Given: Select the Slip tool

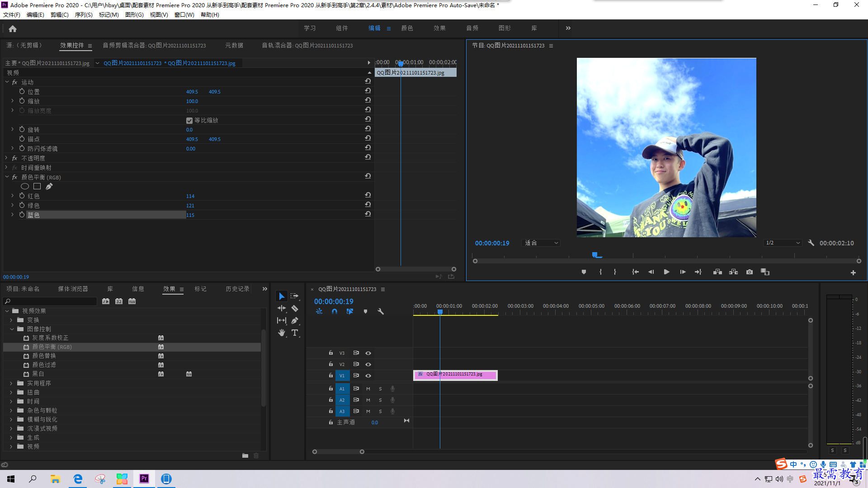Looking at the screenshot, I should click(282, 320).
